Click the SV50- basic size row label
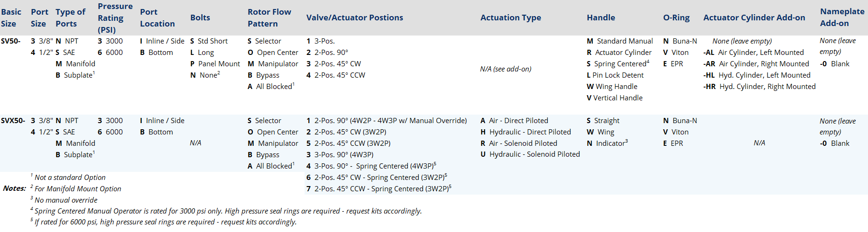Image resolution: width=868 pixels, height=232 pixels. click(x=11, y=41)
